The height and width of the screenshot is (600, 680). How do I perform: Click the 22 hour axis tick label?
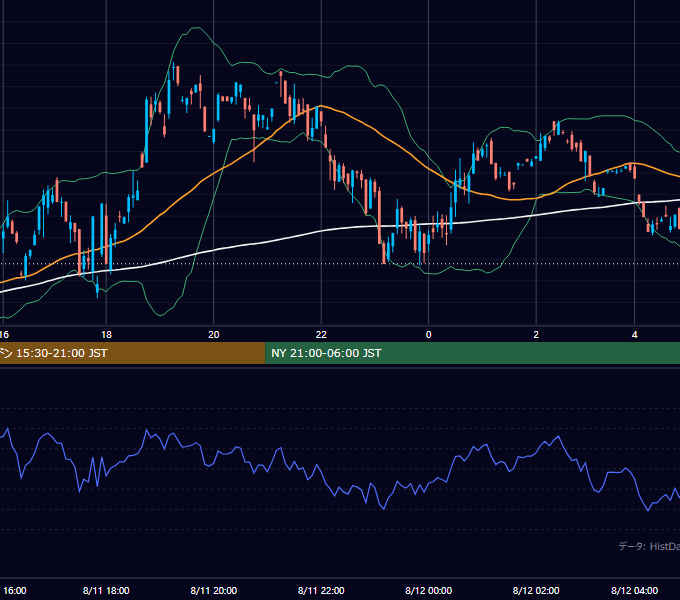pos(321,335)
